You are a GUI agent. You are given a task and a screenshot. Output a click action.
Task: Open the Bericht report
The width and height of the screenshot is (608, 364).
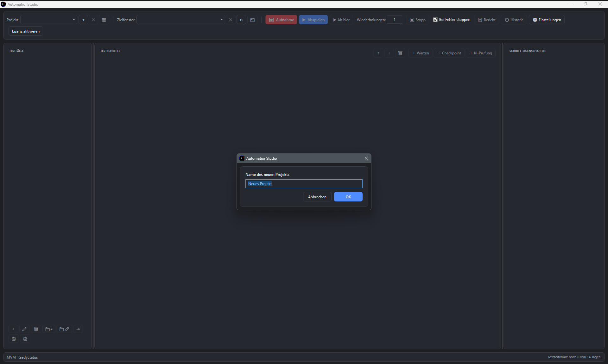point(487,20)
